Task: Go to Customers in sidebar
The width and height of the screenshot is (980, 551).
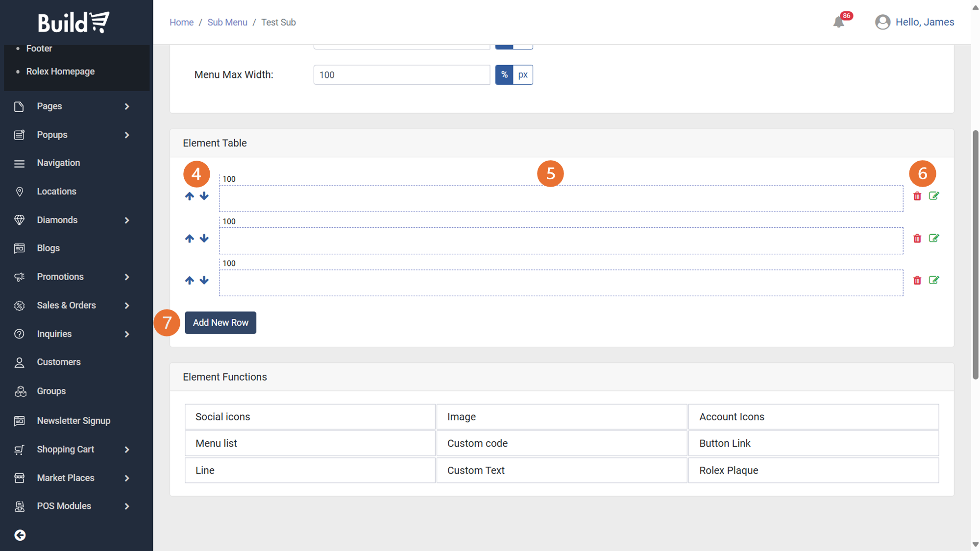Action: point(59,362)
